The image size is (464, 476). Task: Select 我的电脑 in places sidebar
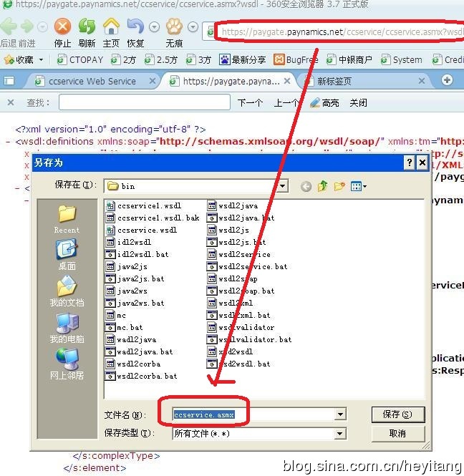coord(67,328)
